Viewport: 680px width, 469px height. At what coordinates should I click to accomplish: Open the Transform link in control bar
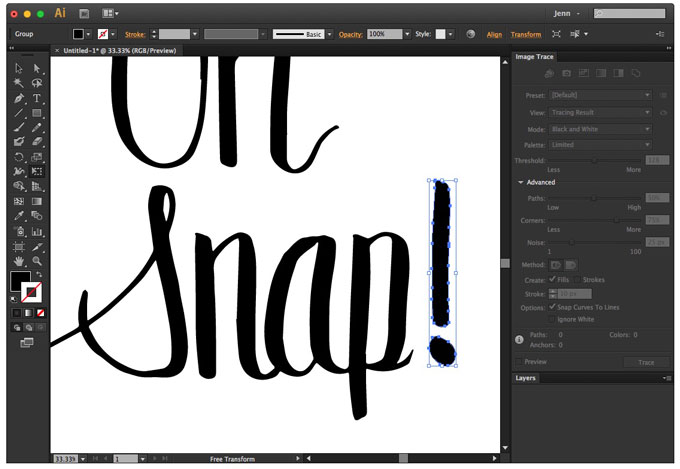[526, 34]
